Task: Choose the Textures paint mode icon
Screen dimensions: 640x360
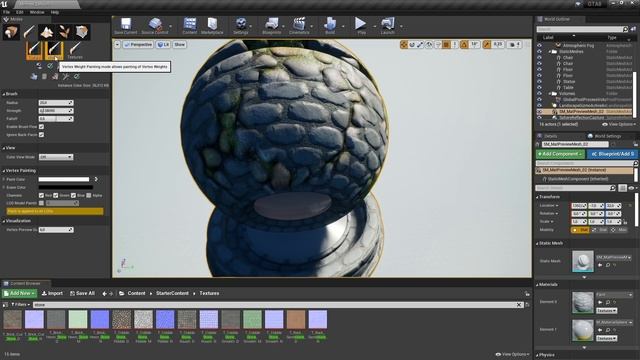Action: click(x=75, y=50)
